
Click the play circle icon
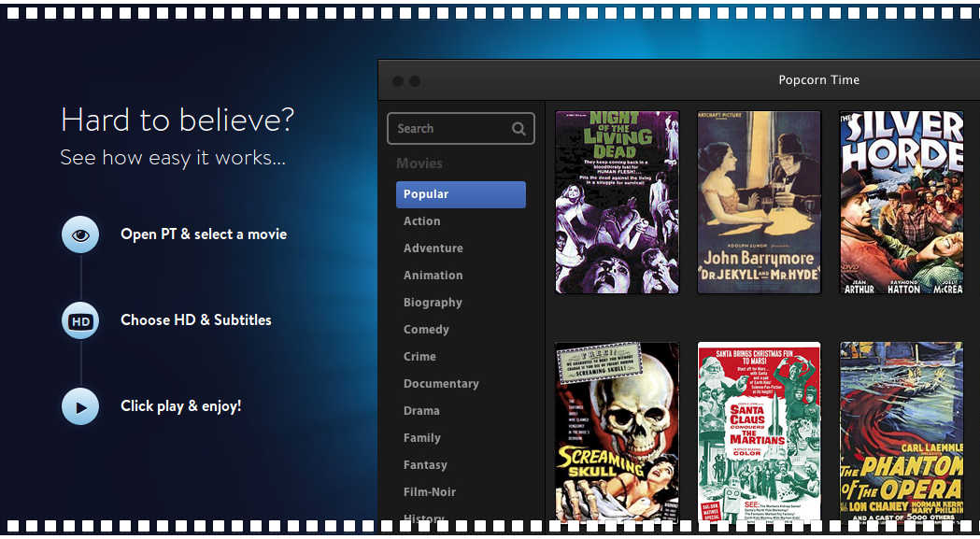[x=80, y=407]
